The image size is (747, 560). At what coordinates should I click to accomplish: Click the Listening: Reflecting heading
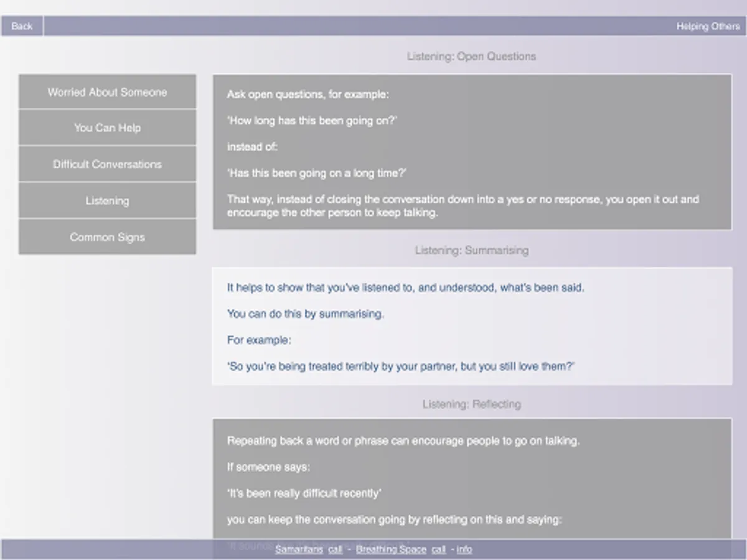click(x=471, y=404)
